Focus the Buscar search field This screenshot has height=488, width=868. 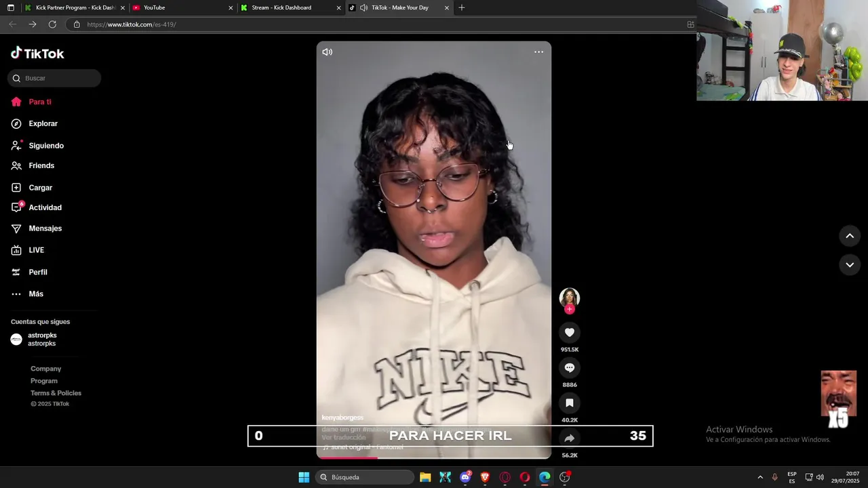pos(54,78)
